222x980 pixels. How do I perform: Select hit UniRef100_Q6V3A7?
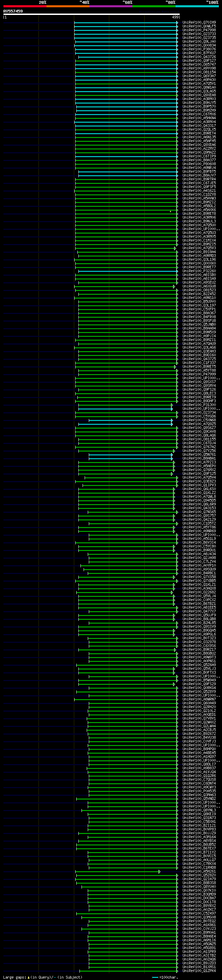199,76
